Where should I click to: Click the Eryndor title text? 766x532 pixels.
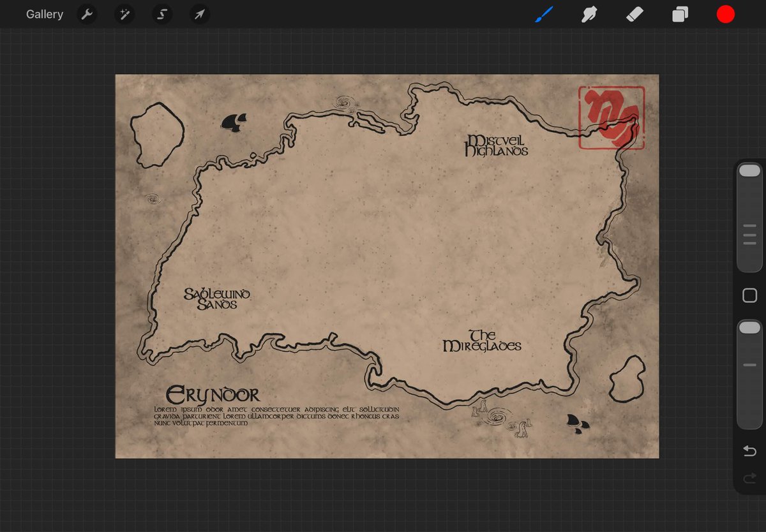point(213,394)
